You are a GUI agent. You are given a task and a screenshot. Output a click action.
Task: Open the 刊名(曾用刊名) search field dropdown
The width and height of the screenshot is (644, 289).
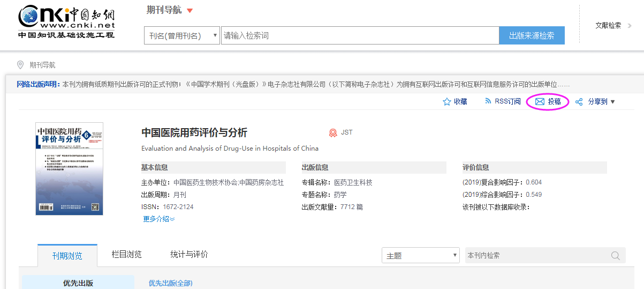(x=182, y=35)
